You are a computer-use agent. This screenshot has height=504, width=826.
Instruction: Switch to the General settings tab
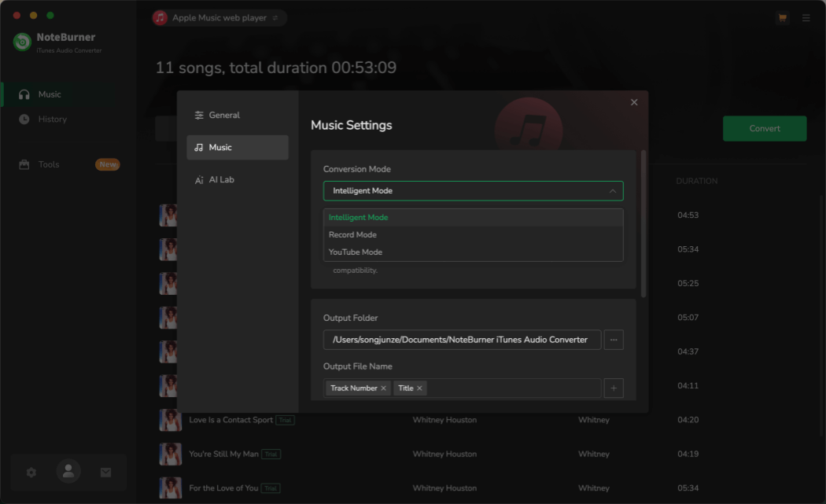tap(225, 115)
